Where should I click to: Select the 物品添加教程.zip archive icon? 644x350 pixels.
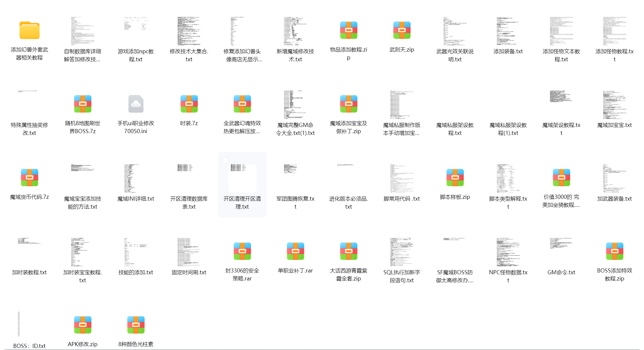[x=348, y=30]
